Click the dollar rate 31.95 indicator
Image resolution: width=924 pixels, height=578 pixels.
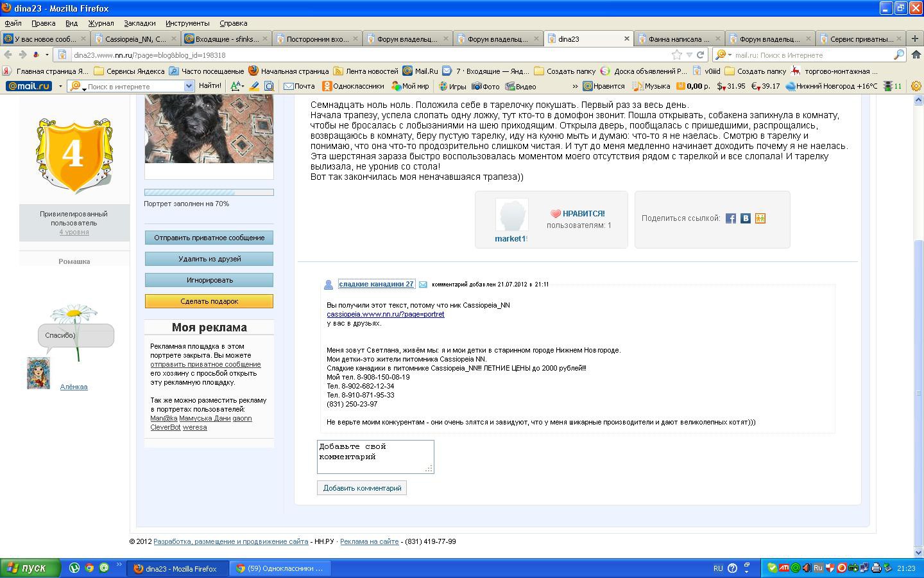point(731,86)
